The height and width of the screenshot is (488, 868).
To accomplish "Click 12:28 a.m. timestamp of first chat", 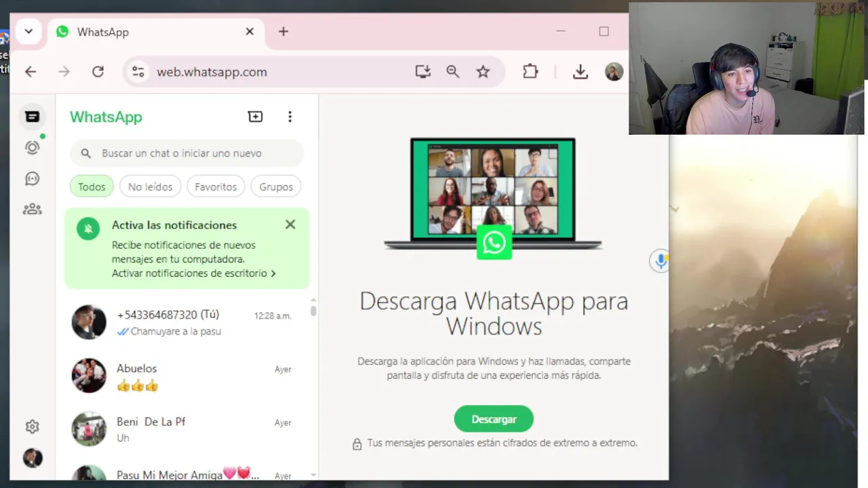I will pos(273,316).
